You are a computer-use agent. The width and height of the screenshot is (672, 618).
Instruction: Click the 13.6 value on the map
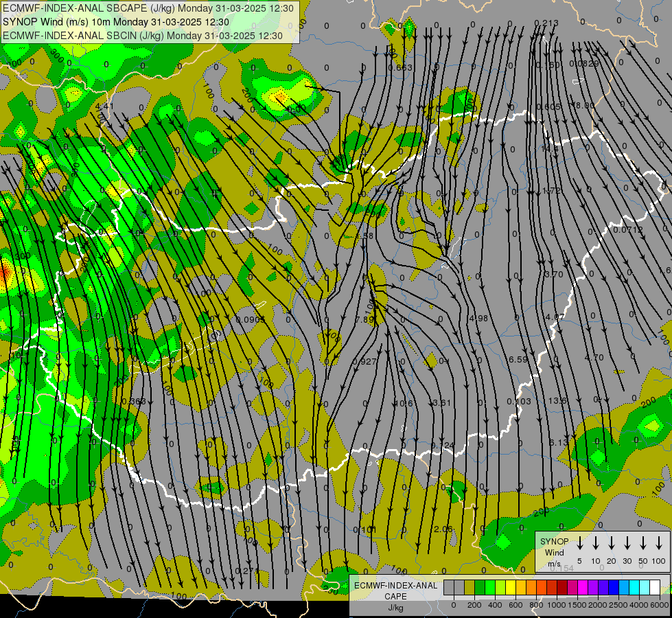[x=557, y=400]
